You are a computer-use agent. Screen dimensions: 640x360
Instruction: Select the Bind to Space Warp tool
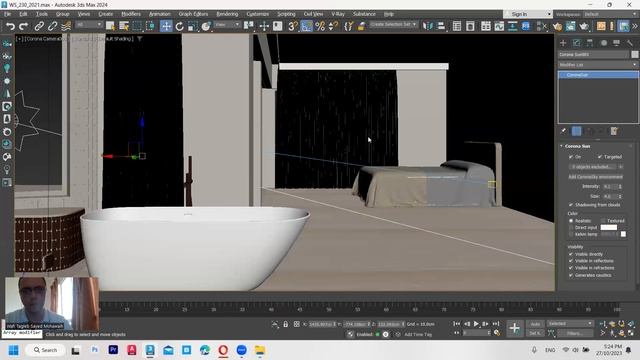(66, 26)
